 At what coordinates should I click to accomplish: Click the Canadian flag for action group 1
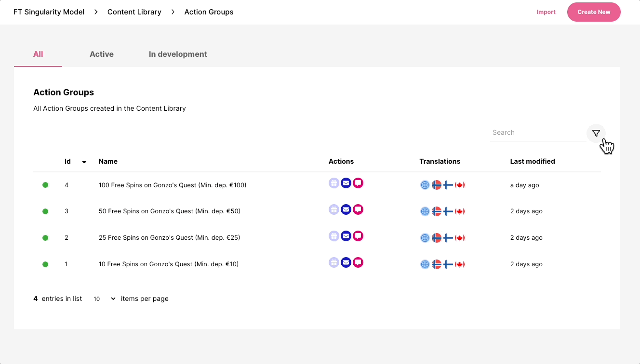pos(460,264)
